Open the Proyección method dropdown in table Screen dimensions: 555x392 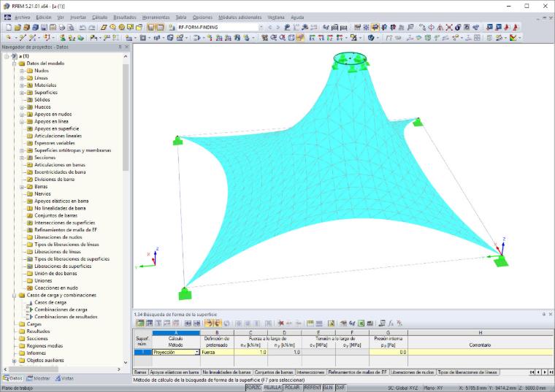[196, 353]
